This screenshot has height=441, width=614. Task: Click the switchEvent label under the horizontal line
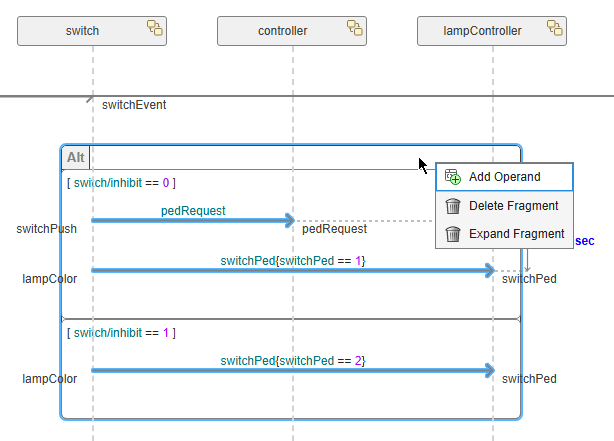point(134,105)
